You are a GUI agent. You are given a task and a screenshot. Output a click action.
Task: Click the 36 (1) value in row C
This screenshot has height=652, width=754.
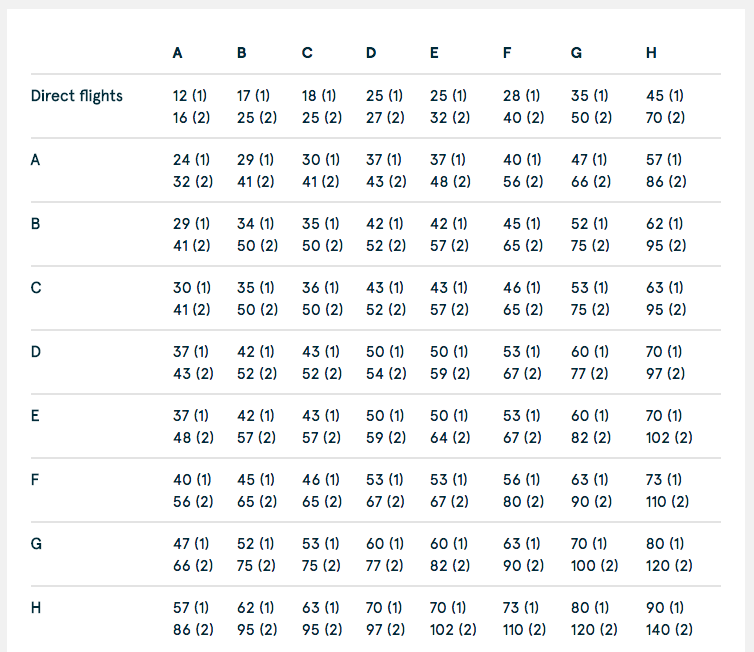tap(320, 288)
